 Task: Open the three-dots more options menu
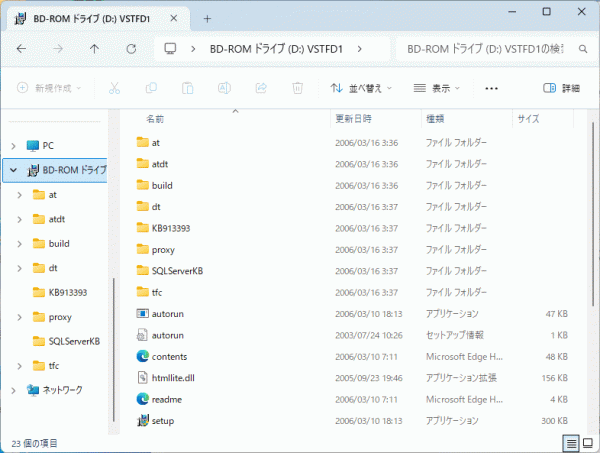(491, 88)
